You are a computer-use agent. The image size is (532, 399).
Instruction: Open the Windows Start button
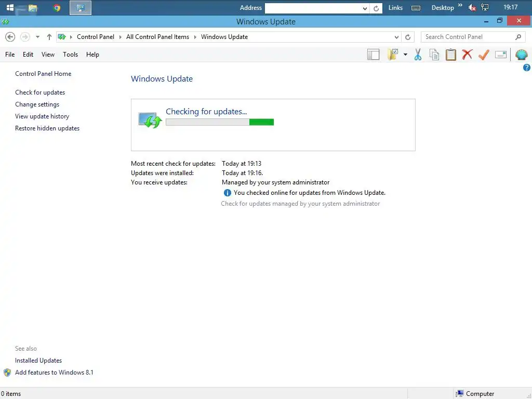pos(10,7)
